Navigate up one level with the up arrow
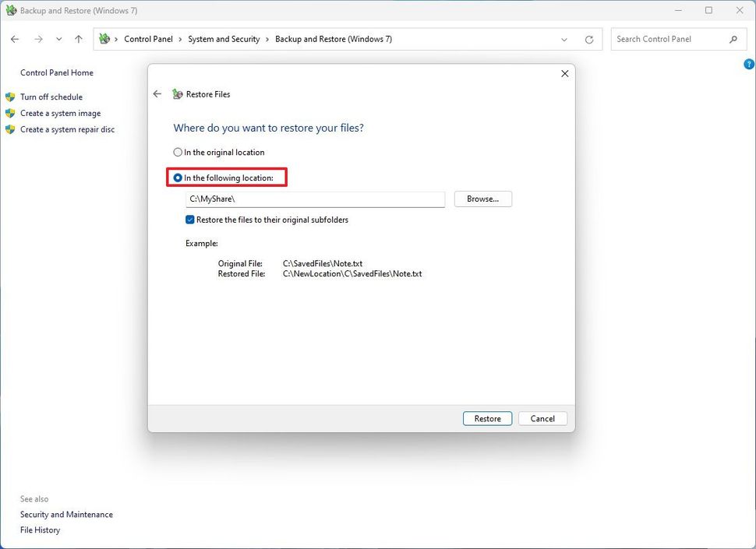 coord(78,38)
